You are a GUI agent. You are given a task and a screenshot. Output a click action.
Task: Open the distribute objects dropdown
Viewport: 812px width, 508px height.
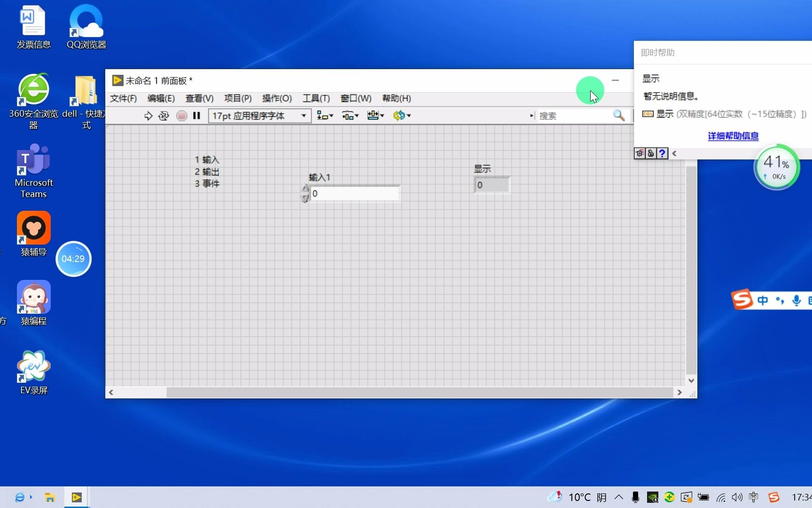(351, 116)
